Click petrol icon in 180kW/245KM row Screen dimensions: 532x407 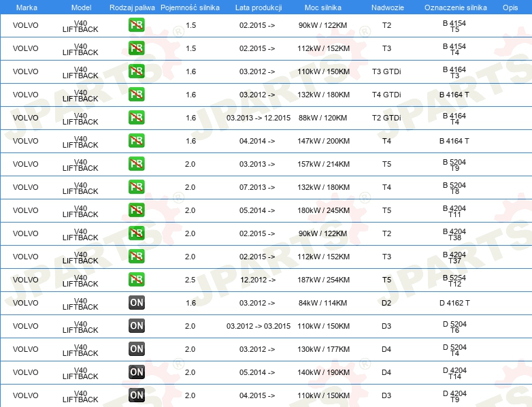[136, 210]
